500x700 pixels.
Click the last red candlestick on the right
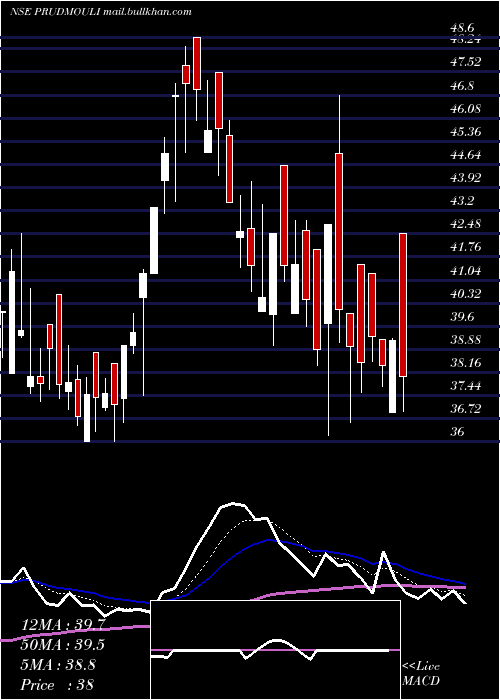coord(403,305)
